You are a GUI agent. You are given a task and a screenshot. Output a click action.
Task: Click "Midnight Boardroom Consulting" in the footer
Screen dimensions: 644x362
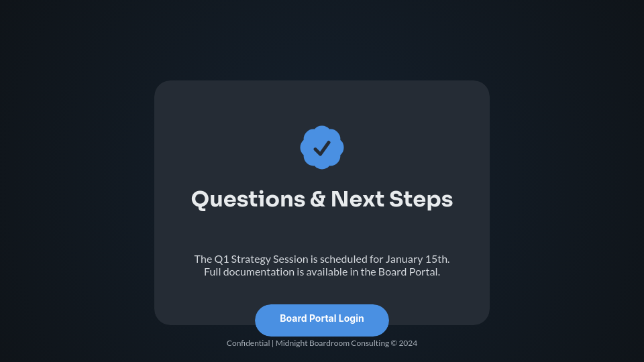click(x=332, y=343)
